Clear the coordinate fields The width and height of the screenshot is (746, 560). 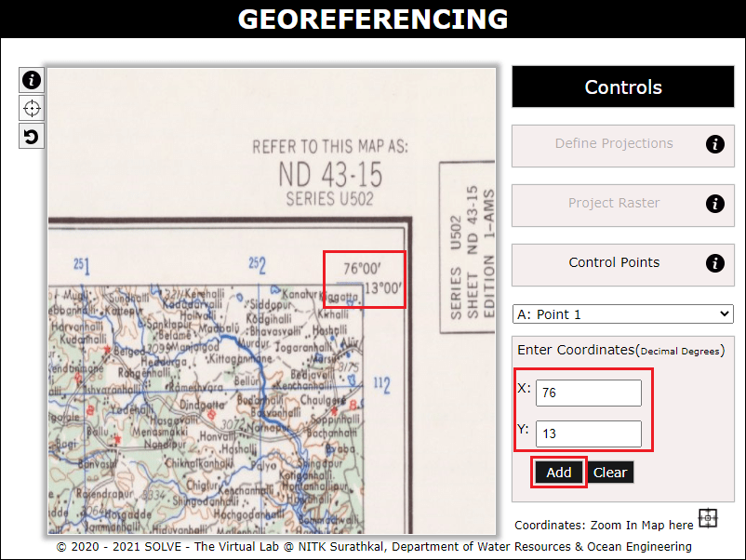coord(610,473)
